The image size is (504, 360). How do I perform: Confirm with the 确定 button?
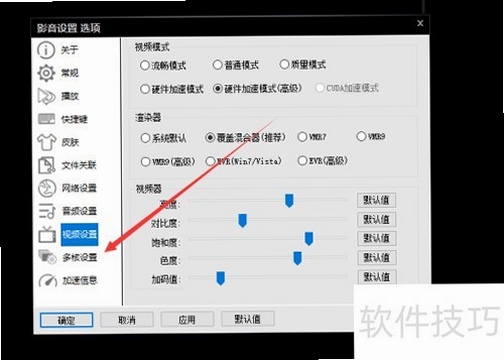(x=66, y=320)
